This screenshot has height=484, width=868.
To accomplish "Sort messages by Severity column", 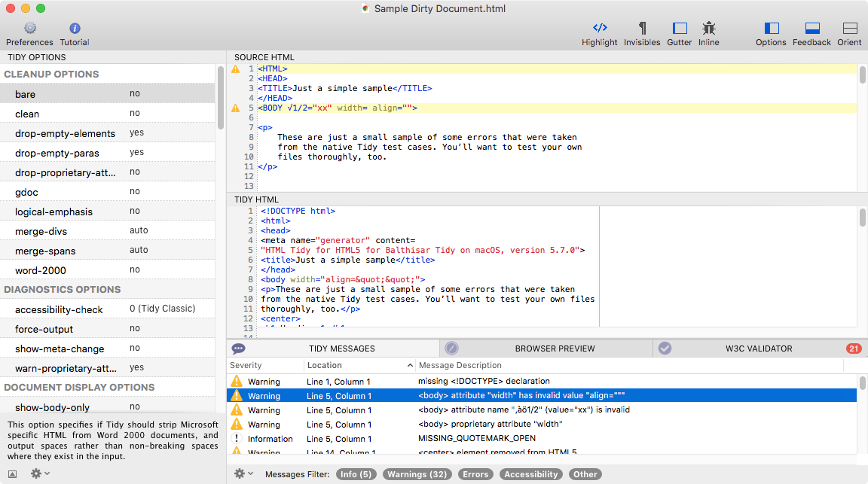I will tap(265, 365).
